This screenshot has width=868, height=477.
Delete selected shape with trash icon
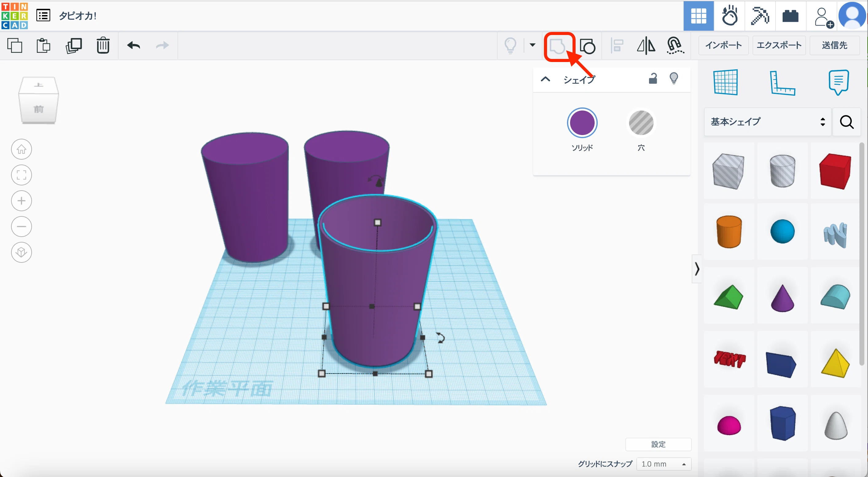(x=103, y=45)
